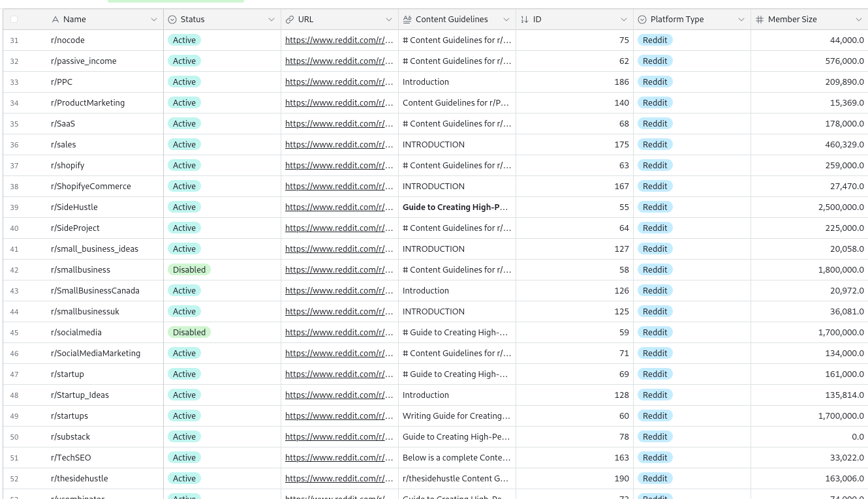Tick the select-all checkbox in the header
Screen dimensions: 868x499
[14, 20]
